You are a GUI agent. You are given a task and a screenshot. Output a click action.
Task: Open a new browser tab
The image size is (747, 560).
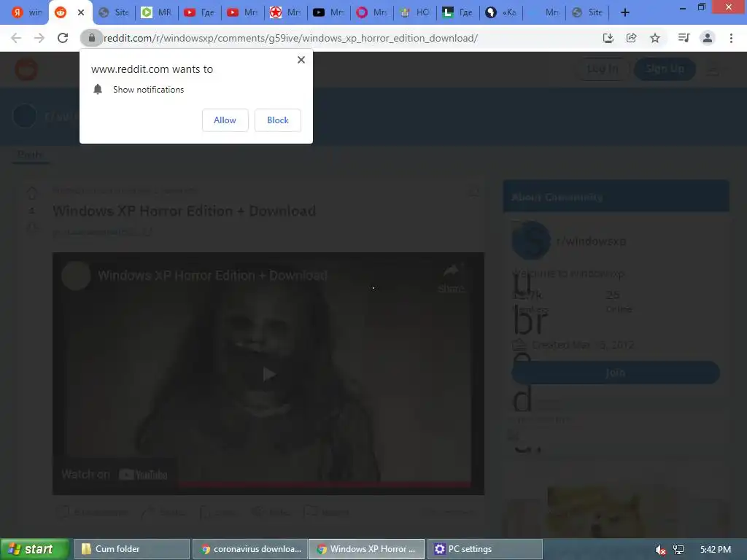click(625, 13)
